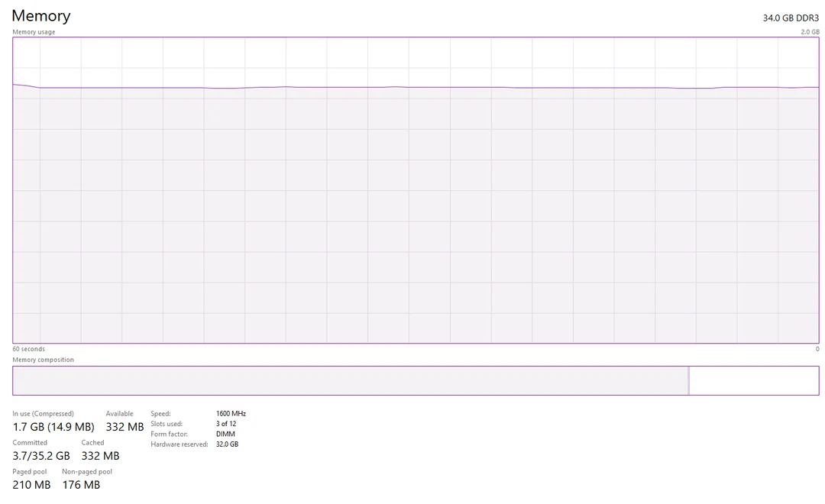The height and width of the screenshot is (504, 825).
Task: Click the Speed 1600 MHz label
Action: pyautogui.click(x=230, y=412)
